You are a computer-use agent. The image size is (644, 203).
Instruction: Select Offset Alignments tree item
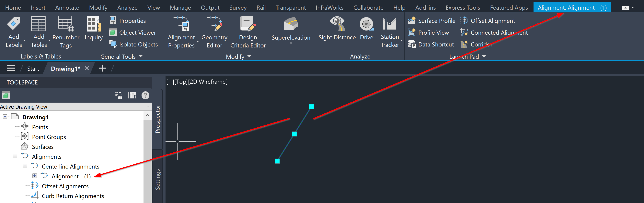[65, 186]
